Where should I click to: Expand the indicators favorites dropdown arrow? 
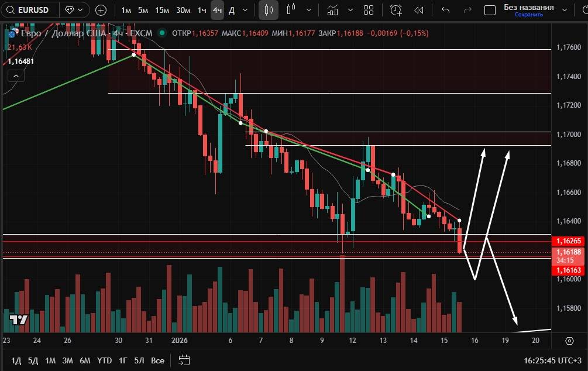pos(350,10)
